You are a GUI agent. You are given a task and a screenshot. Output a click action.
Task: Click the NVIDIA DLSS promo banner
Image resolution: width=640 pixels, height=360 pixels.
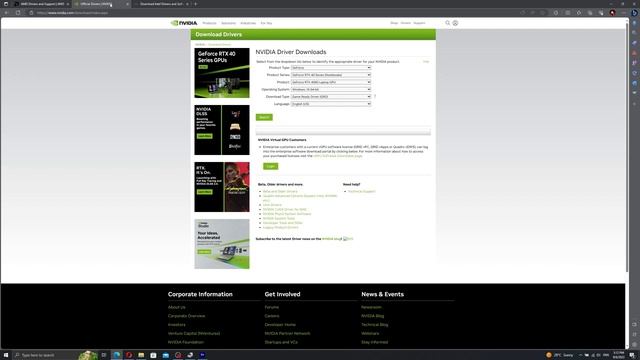(222, 130)
